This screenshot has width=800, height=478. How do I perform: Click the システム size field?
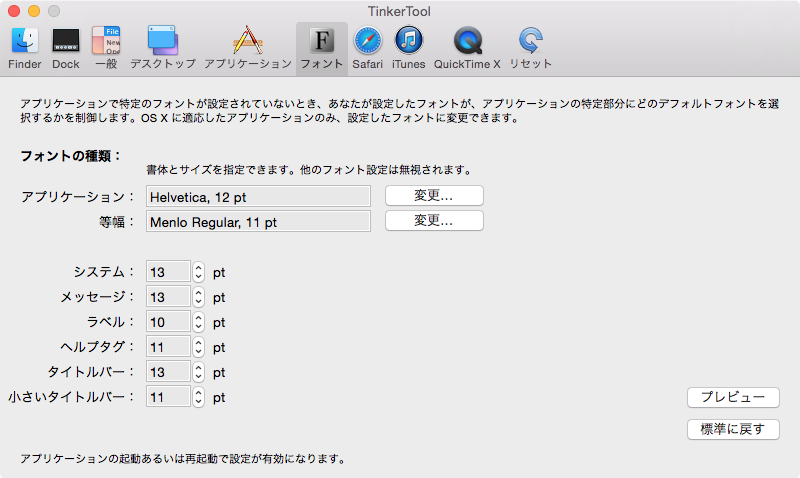[x=168, y=271]
